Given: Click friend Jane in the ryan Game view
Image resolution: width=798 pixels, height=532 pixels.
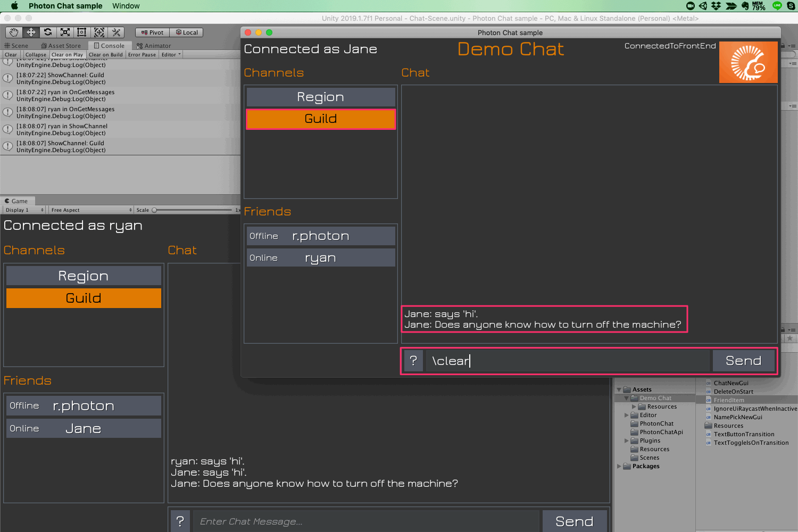Looking at the screenshot, I should point(84,428).
